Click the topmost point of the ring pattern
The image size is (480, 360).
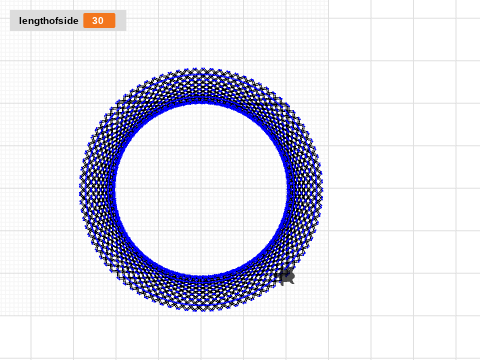[201, 69]
